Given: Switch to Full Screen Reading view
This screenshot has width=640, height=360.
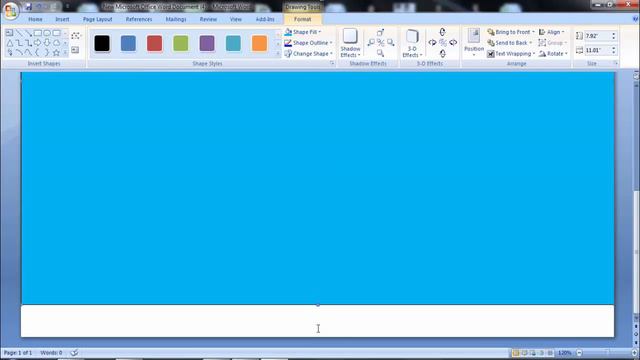Looking at the screenshot, I should pos(524,353).
